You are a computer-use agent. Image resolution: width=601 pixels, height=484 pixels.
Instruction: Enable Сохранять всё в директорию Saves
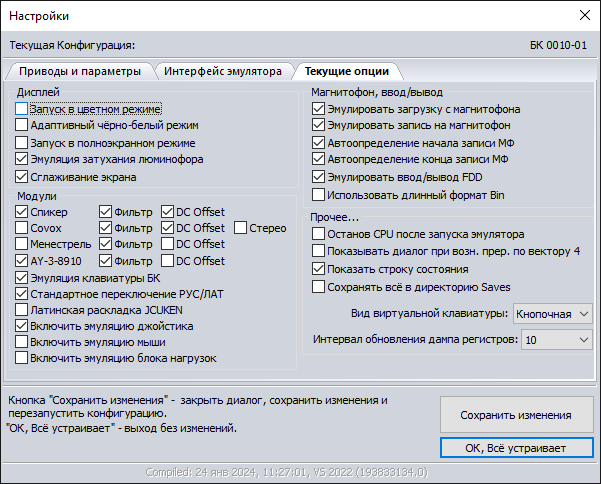pos(319,286)
